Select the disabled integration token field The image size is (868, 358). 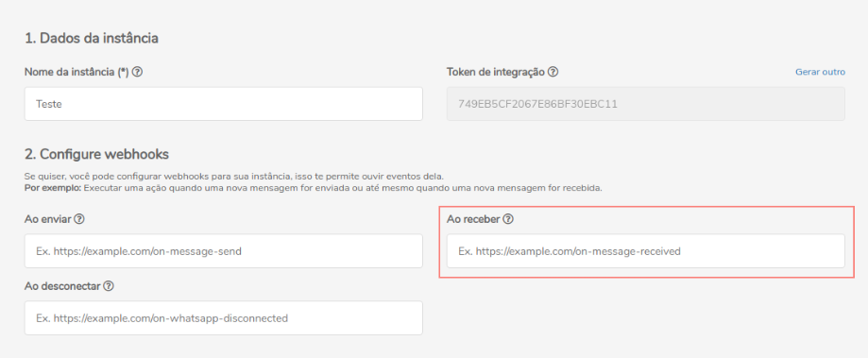[645, 104]
